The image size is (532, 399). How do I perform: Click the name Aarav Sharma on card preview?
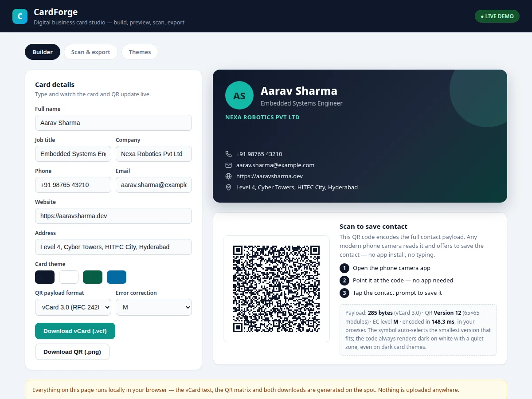pos(299,91)
